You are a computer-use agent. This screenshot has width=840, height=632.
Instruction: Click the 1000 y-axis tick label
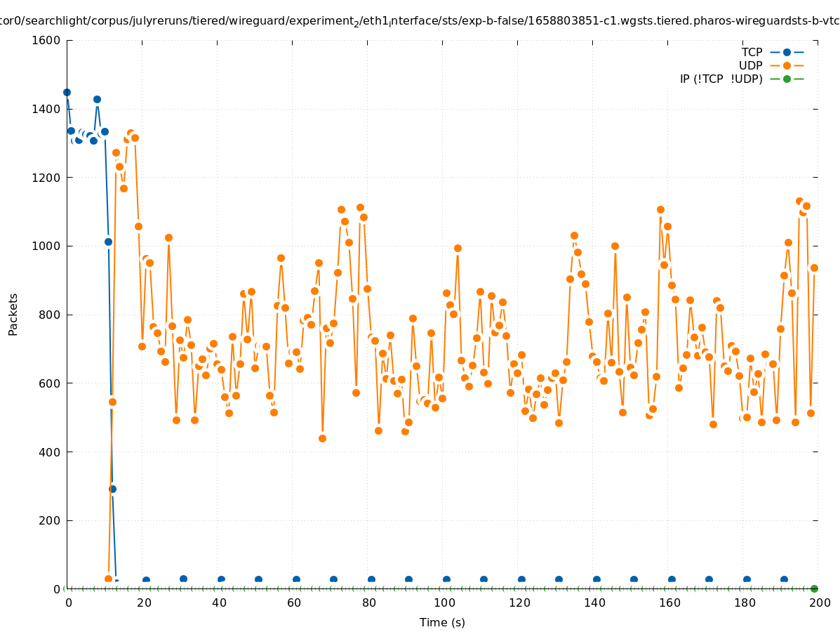pyautogui.click(x=46, y=246)
